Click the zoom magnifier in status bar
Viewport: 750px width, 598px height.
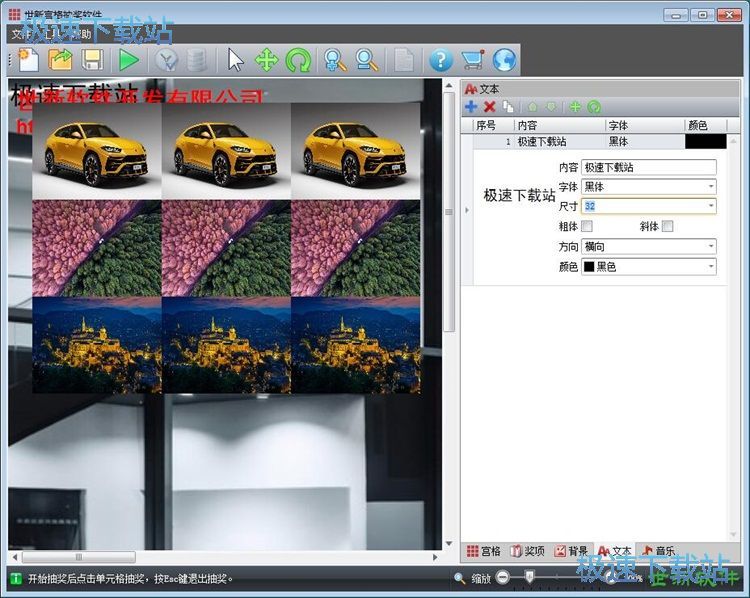460,578
